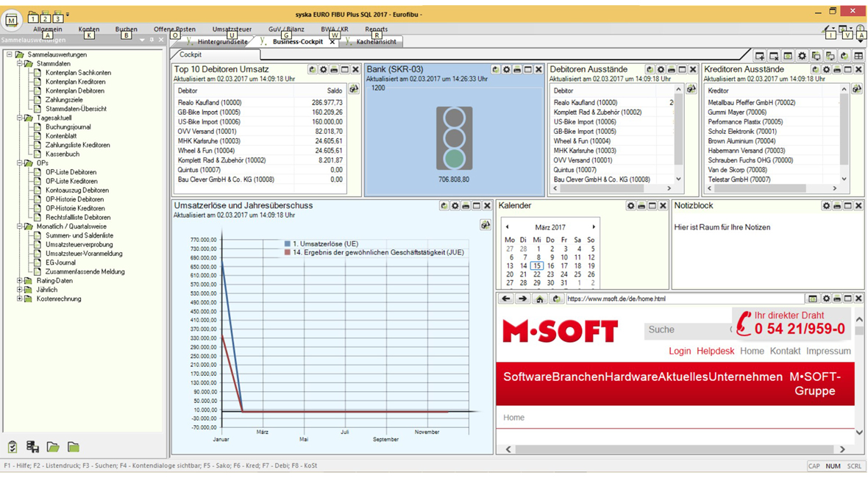Expand the Rating-Daten tree node
This screenshot has height=478, width=868.
pyautogui.click(x=20, y=281)
